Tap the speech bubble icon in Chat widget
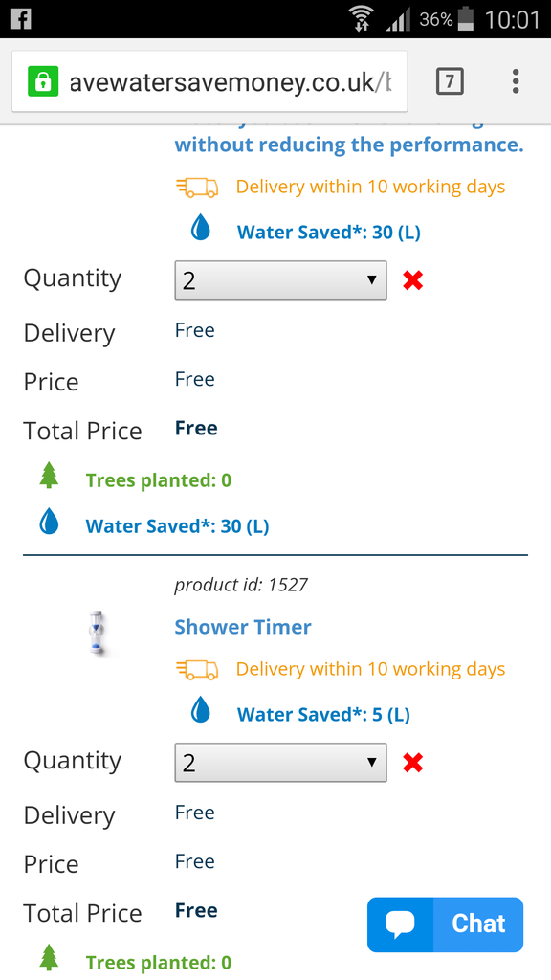 pyautogui.click(x=400, y=924)
